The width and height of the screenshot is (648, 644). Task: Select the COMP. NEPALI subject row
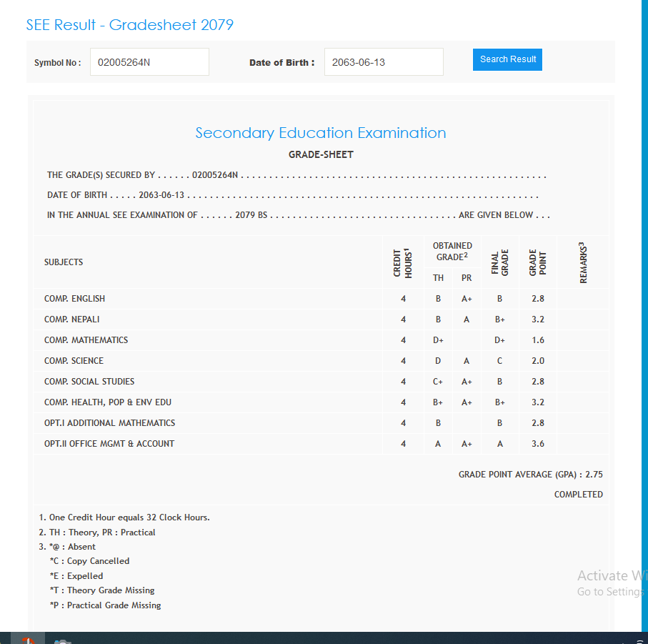pyautogui.click(x=71, y=319)
